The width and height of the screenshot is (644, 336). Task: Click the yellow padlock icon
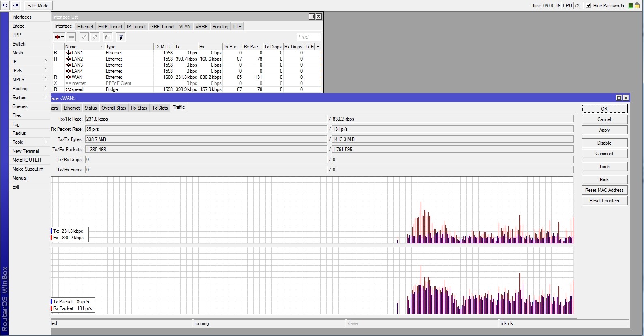637,5
